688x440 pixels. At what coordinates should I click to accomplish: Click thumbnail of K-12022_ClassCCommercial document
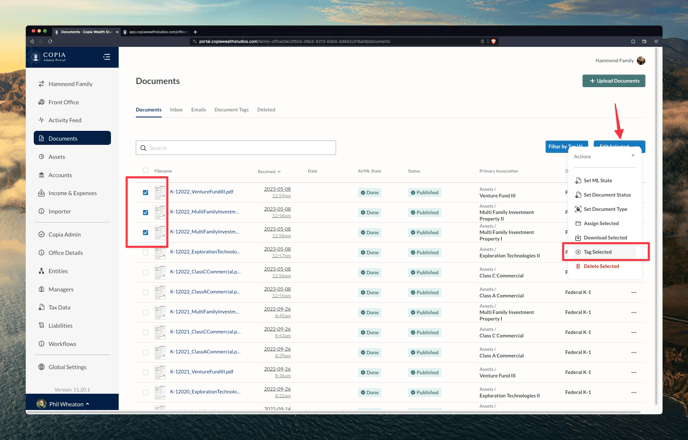click(160, 272)
